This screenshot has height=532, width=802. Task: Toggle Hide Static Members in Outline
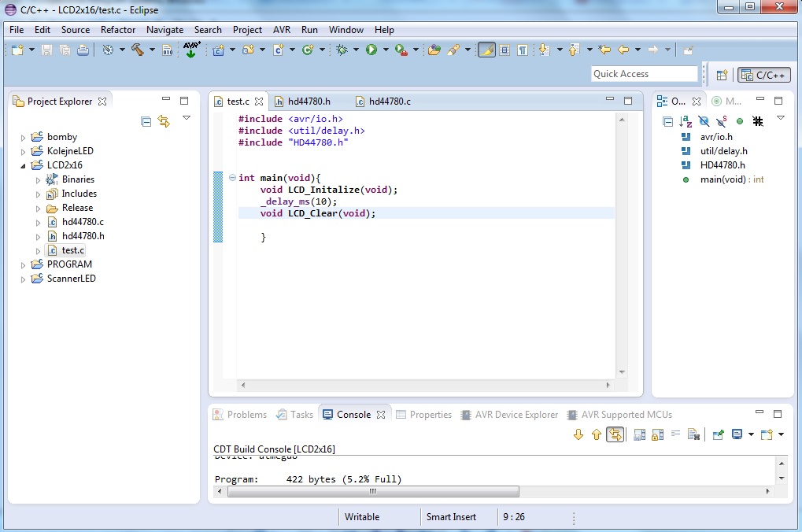click(722, 121)
